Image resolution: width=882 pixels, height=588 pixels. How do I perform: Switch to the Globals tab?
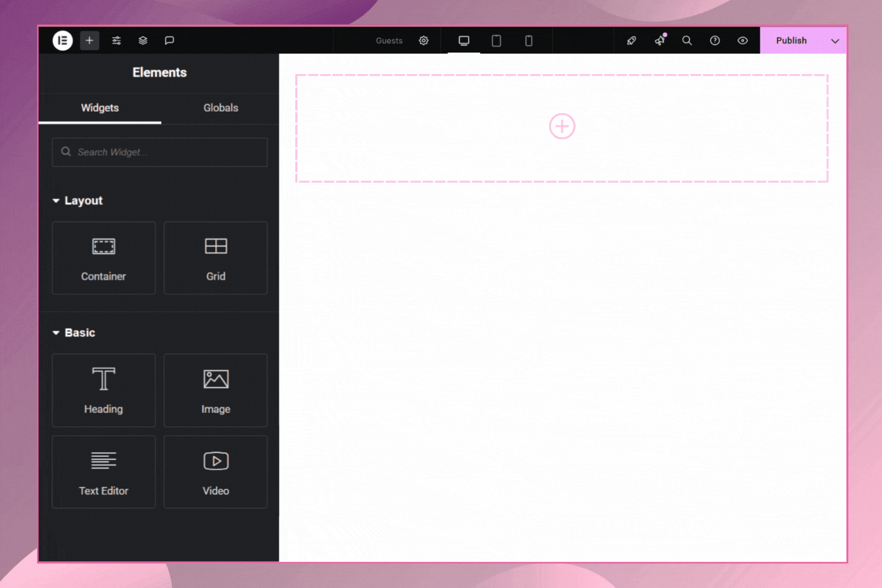220,108
